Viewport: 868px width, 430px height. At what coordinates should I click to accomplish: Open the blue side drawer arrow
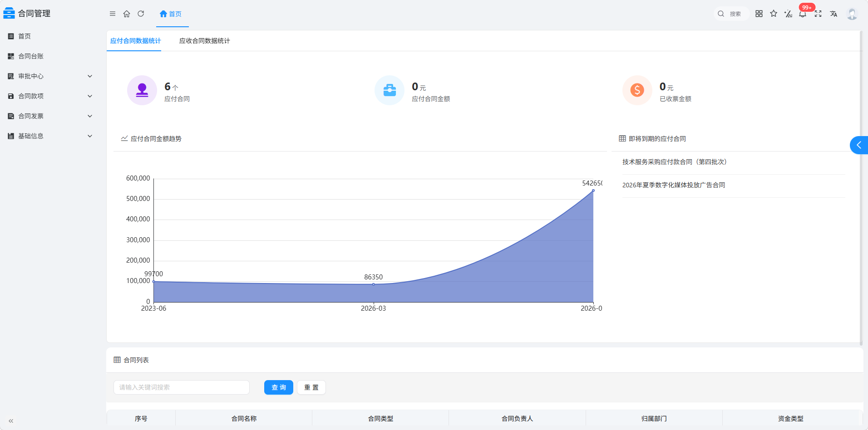pos(859,145)
